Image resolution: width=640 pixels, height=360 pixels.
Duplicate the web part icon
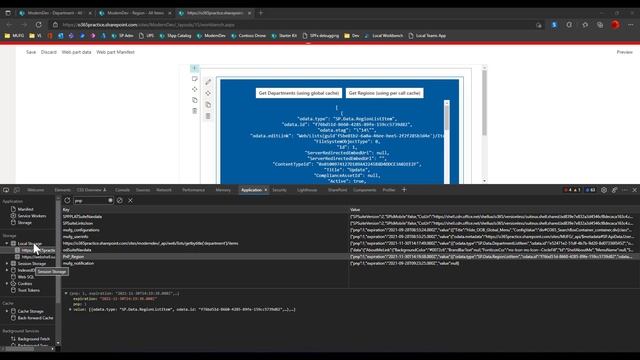pos(208,104)
